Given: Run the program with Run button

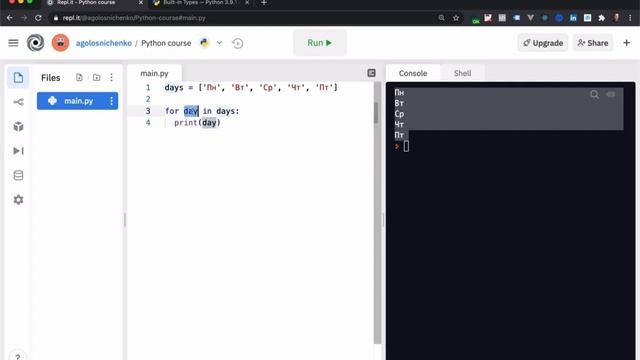Looking at the screenshot, I should coord(320,43).
